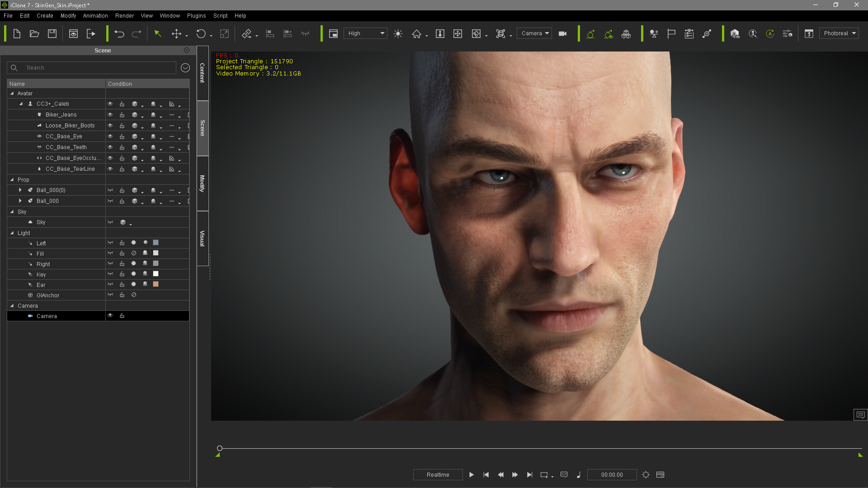Open the Photoreal layout dropdown
868x488 pixels.
coord(839,33)
